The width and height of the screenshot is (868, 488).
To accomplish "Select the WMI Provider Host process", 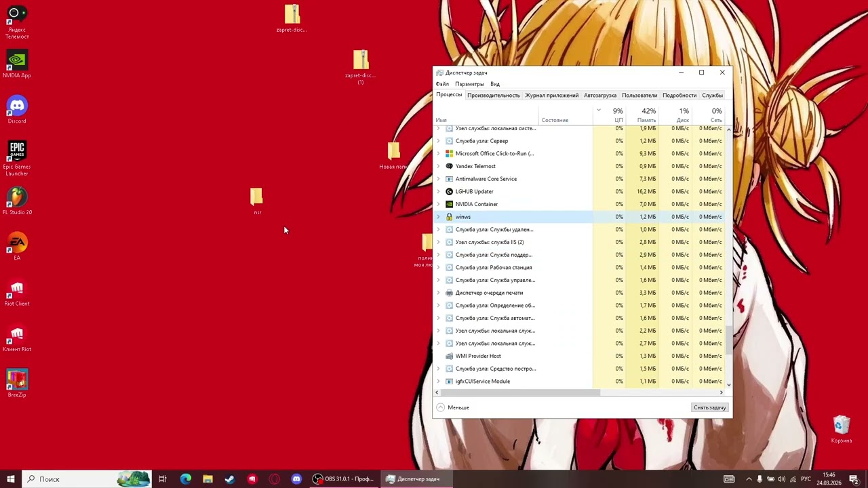I will point(580,356).
